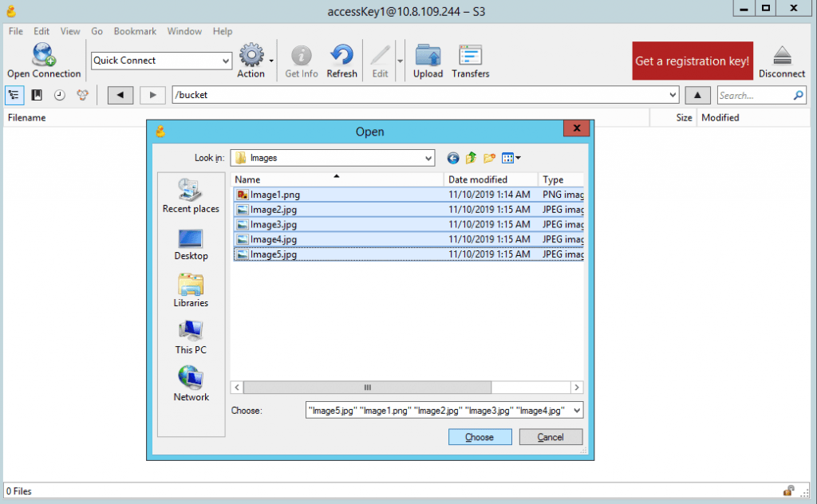Open the View Menu dropdown in dialog

[511, 158]
